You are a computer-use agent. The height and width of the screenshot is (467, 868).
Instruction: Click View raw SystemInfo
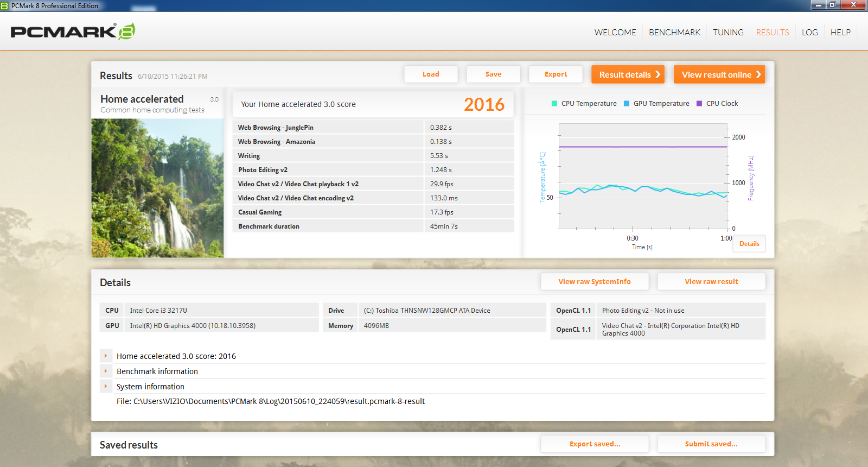[x=595, y=281]
